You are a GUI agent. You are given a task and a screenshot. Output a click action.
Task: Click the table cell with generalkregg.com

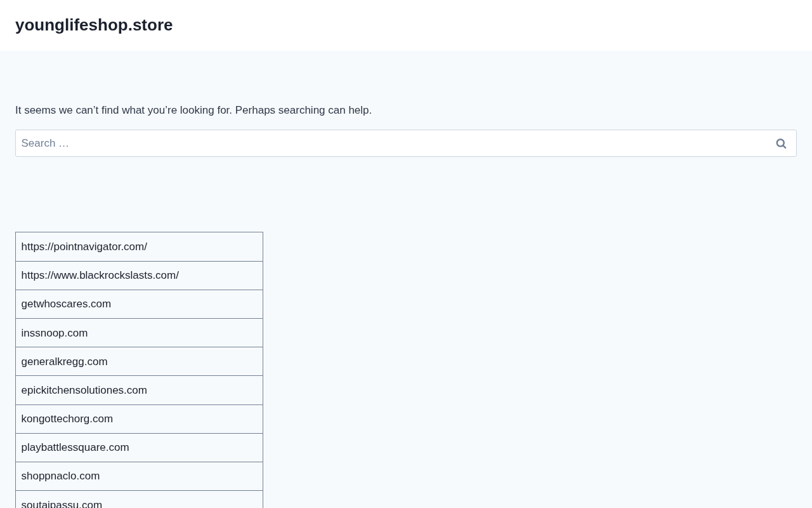tap(139, 361)
